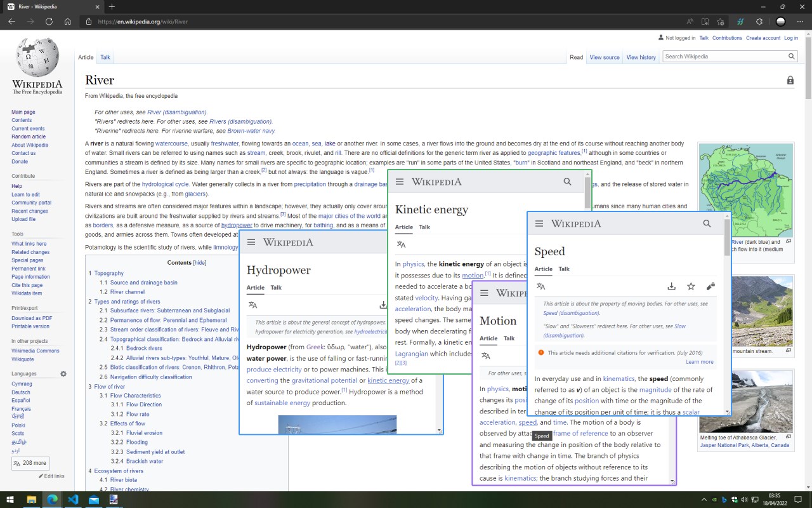This screenshot has height=508, width=812.
Task: Open Talk tab in Motion preview
Action: click(509, 338)
